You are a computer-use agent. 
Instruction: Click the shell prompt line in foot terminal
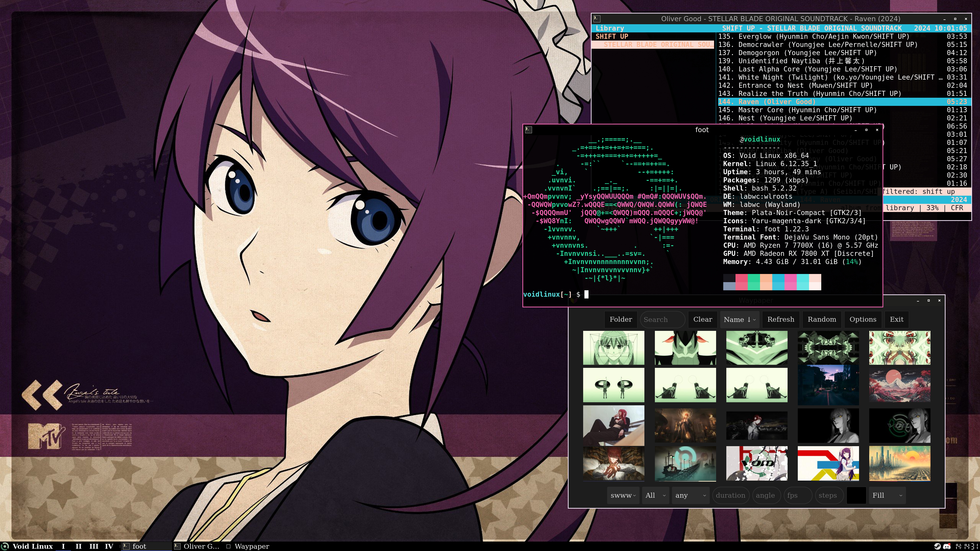point(556,294)
